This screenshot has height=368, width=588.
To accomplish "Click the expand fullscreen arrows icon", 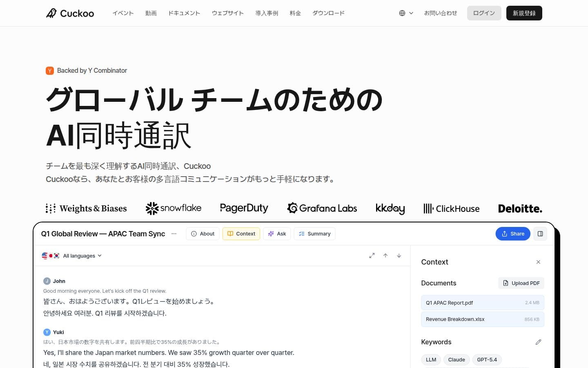I will click(372, 256).
